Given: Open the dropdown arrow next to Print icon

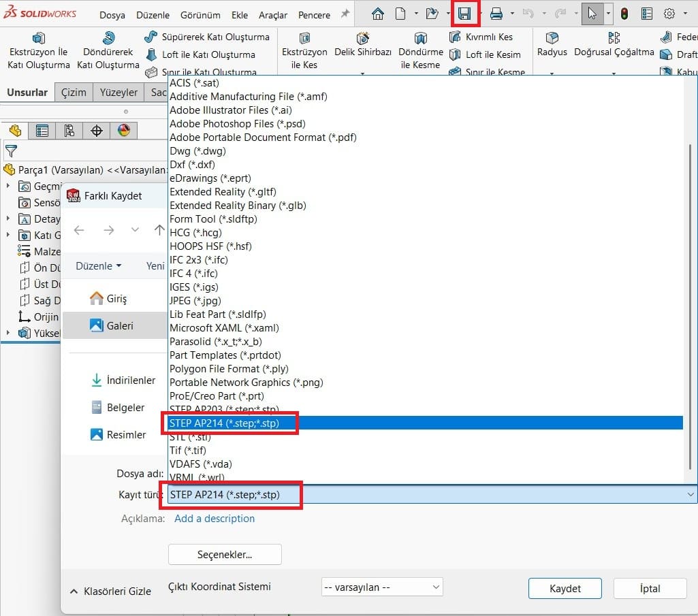Looking at the screenshot, I should click(x=512, y=14).
